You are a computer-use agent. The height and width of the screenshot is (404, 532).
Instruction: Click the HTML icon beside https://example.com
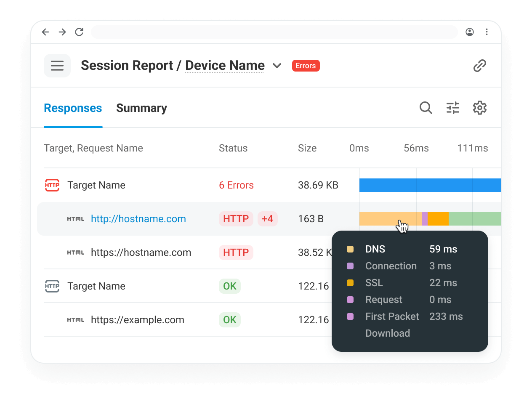[x=76, y=320]
